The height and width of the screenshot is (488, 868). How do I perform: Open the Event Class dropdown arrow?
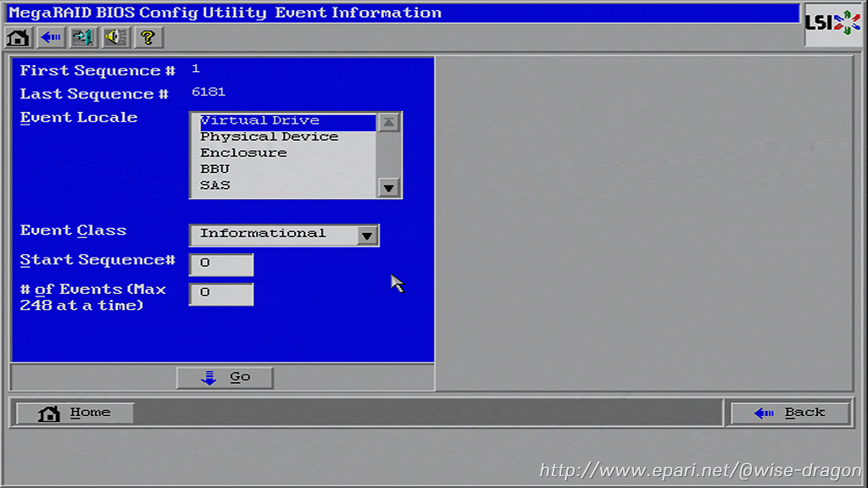point(366,236)
